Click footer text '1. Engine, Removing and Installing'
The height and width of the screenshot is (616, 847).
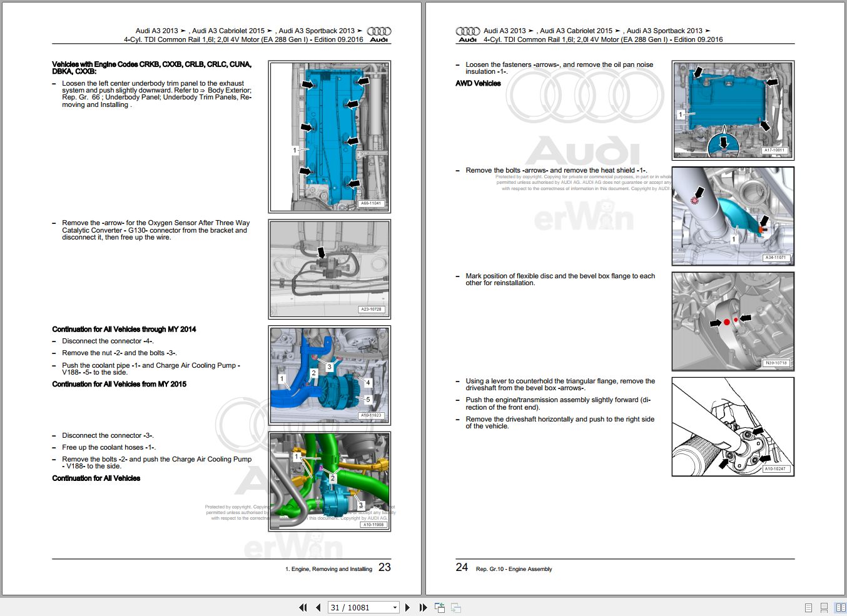(328, 569)
